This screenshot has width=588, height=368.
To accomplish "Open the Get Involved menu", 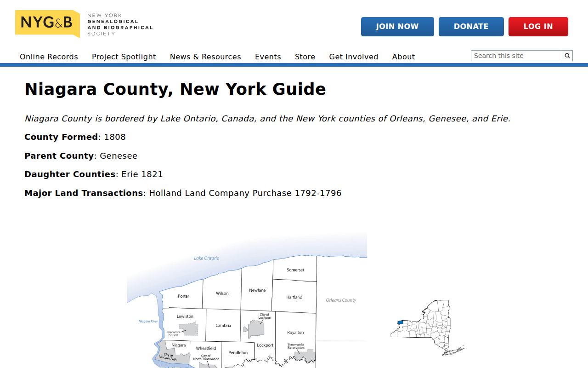I will [354, 57].
